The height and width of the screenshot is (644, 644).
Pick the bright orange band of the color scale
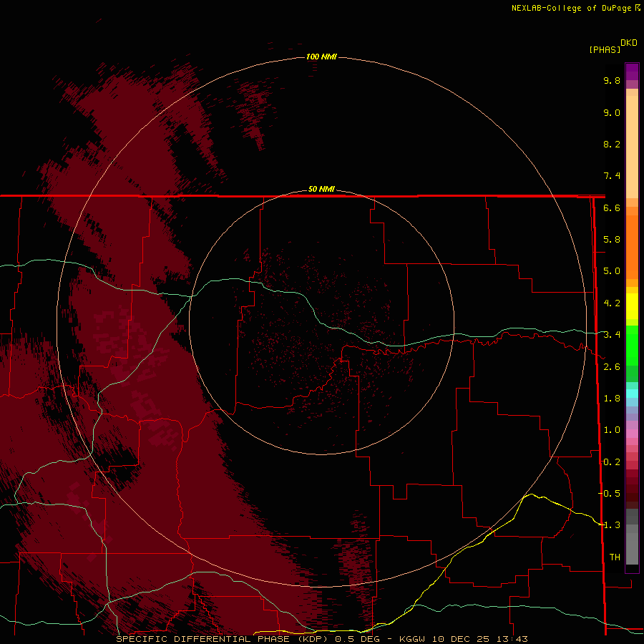632,248
